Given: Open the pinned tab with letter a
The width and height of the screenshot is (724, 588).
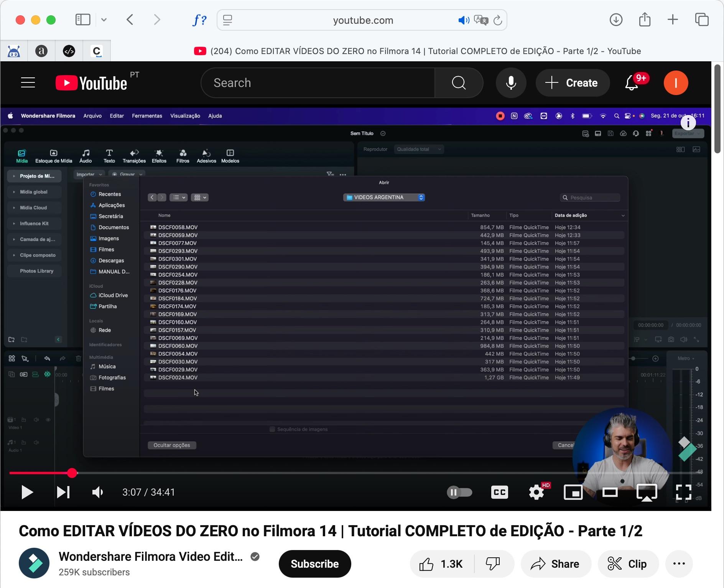Looking at the screenshot, I should (41, 51).
